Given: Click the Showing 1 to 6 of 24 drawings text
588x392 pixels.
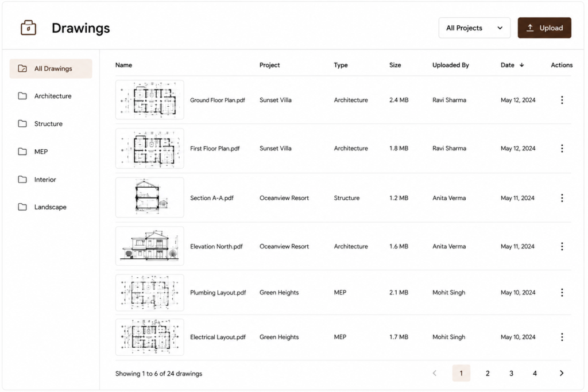Looking at the screenshot, I should pos(158,374).
